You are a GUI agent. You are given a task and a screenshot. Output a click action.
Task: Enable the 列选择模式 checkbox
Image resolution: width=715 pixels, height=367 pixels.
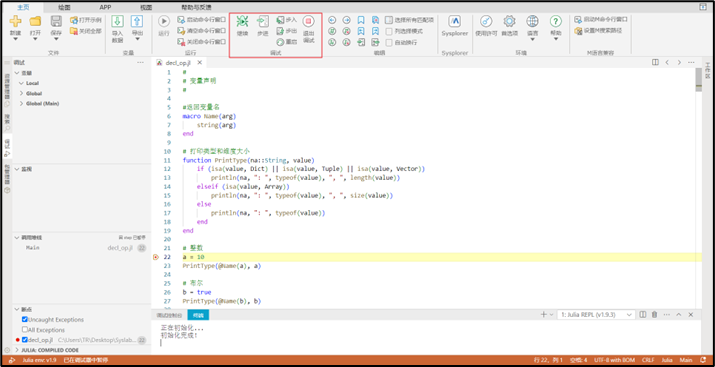point(389,31)
